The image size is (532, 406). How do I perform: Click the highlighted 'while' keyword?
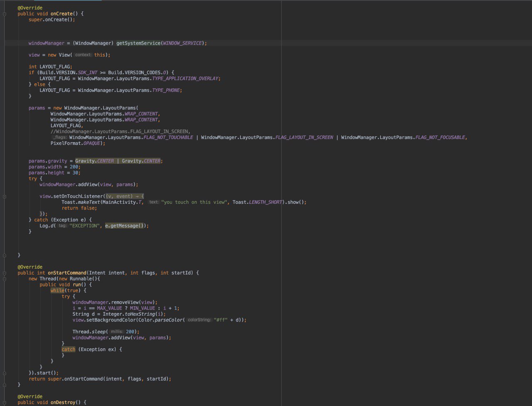tap(57, 291)
